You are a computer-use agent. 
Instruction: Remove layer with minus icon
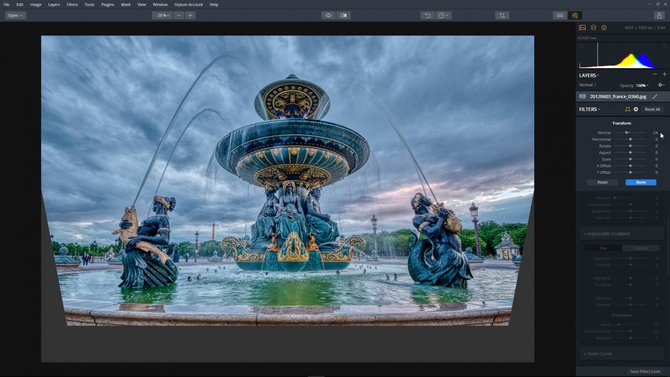tap(654, 75)
